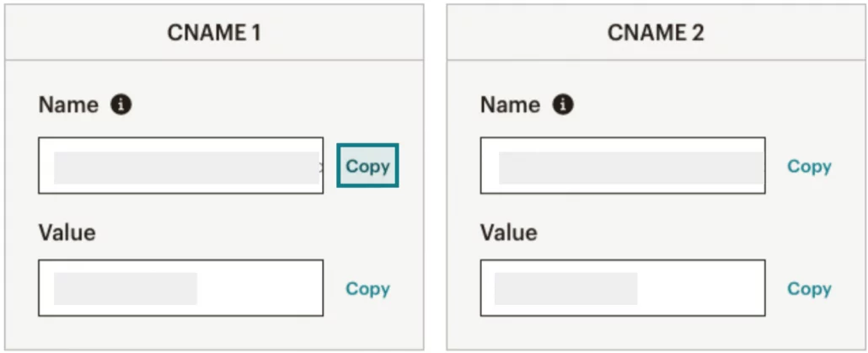The height and width of the screenshot is (353, 868).
Task: Select the CNAME 2 header
Action: coord(656,33)
